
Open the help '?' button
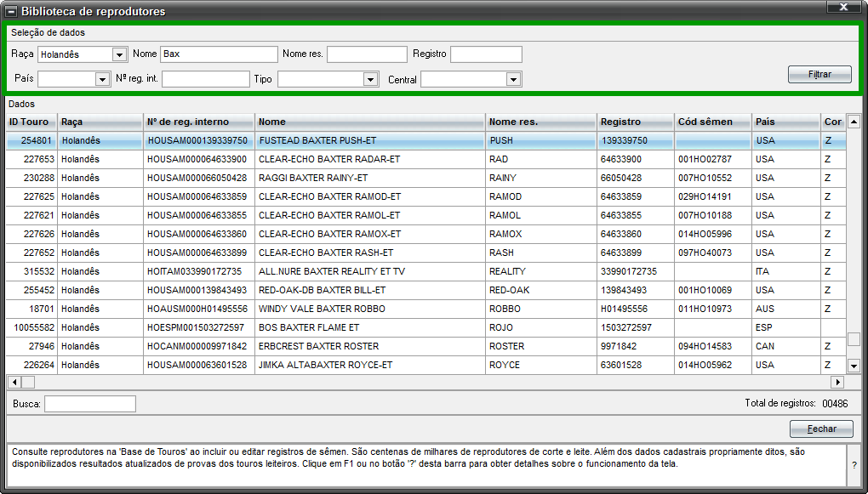[854, 465]
